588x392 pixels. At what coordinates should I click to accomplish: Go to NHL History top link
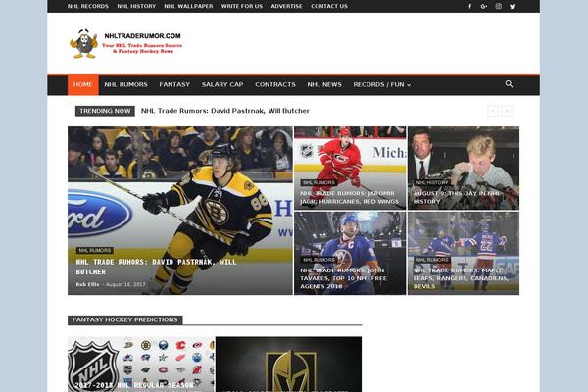pyautogui.click(x=136, y=7)
